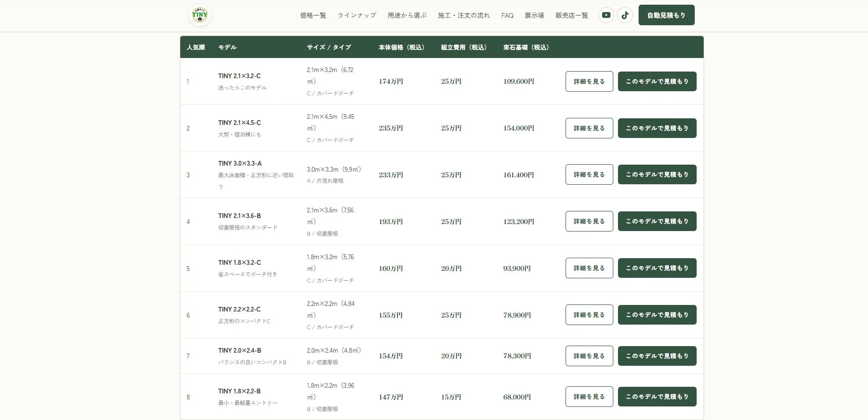Get estimate for TINY 3.0×3.3-A model

tap(657, 174)
